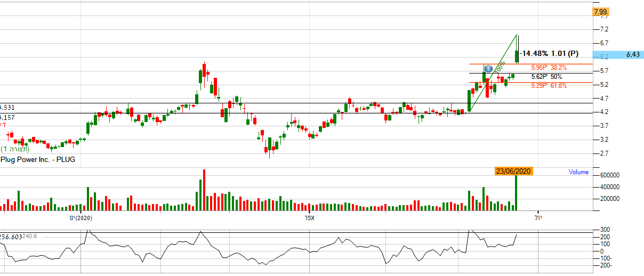Click the 23/06/2020 date marker
This screenshot has width=644, height=276.
[513, 172]
